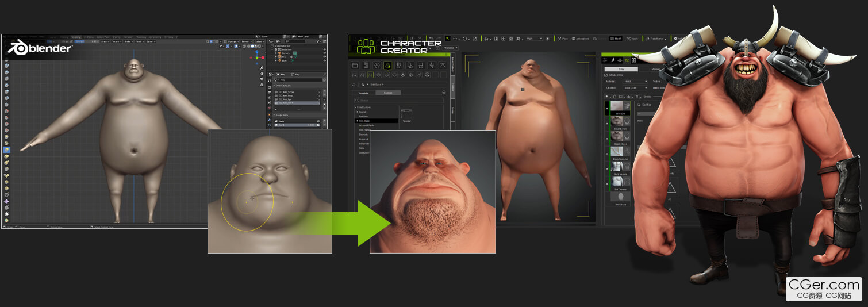Click the Pose stick-figure icon in Character Creator

click(432, 66)
